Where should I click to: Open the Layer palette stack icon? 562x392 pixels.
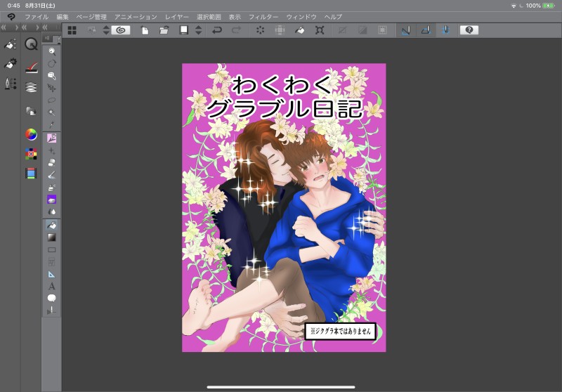pos(31,87)
